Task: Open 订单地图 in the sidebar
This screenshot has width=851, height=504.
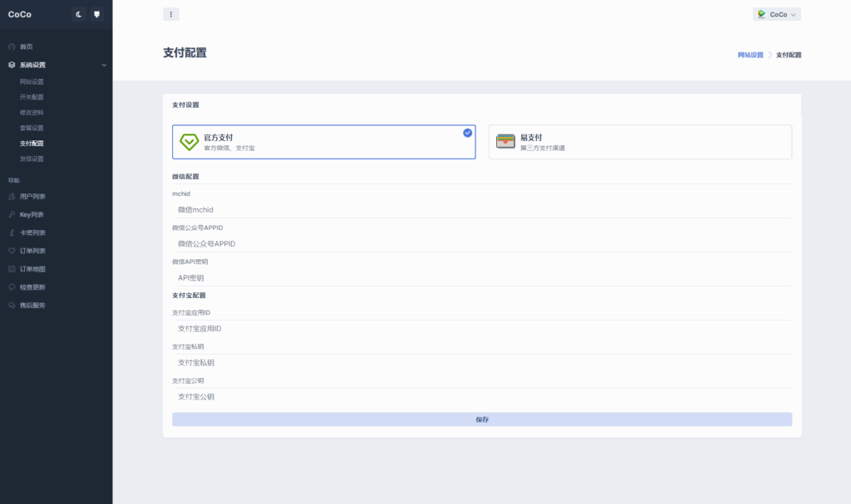Action: (32, 269)
